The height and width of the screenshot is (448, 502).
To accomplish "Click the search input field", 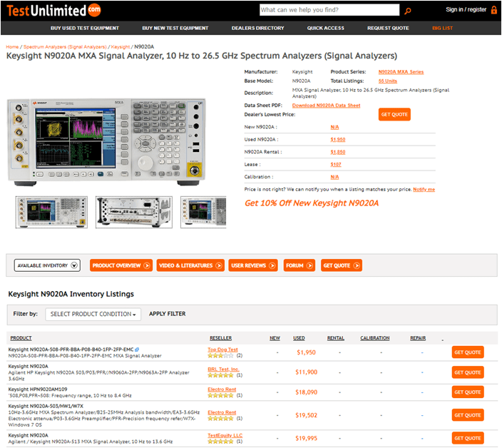I will coord(329,10).
